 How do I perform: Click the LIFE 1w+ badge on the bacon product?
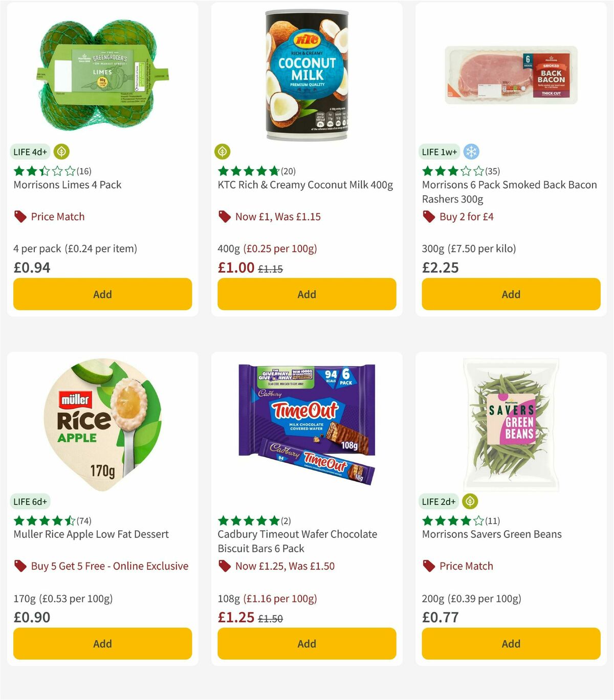pos(438,151)
